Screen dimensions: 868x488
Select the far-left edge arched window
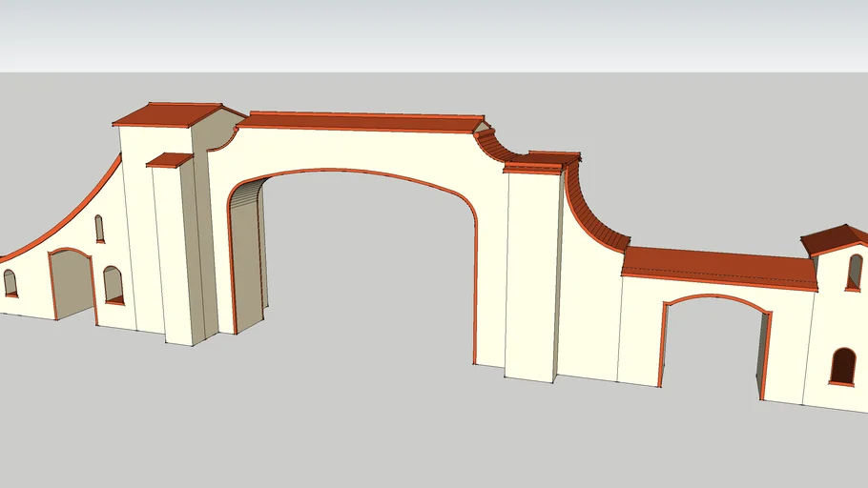click(10, 283)
